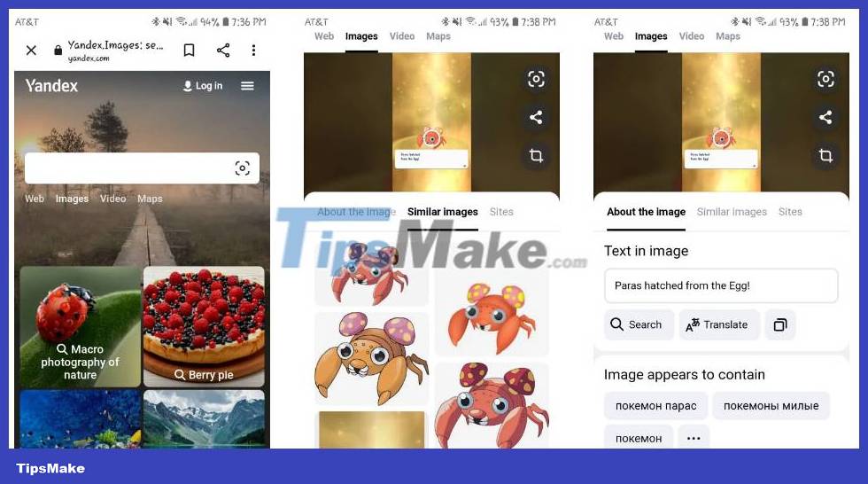Tap the visual search icon in right screenshot
The height and width of the screenshot is (484, 868).
click(825, 79)
